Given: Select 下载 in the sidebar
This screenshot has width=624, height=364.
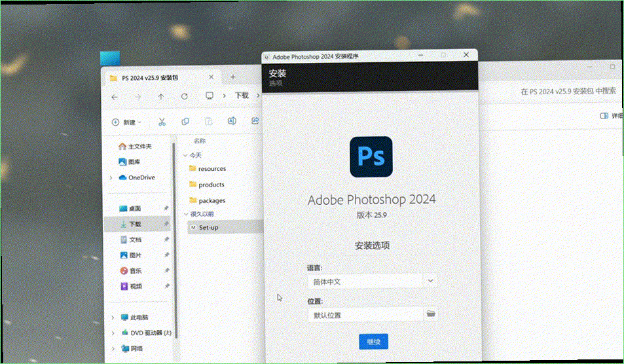Looking at the screenshot, I should click(x=138, y=224).
